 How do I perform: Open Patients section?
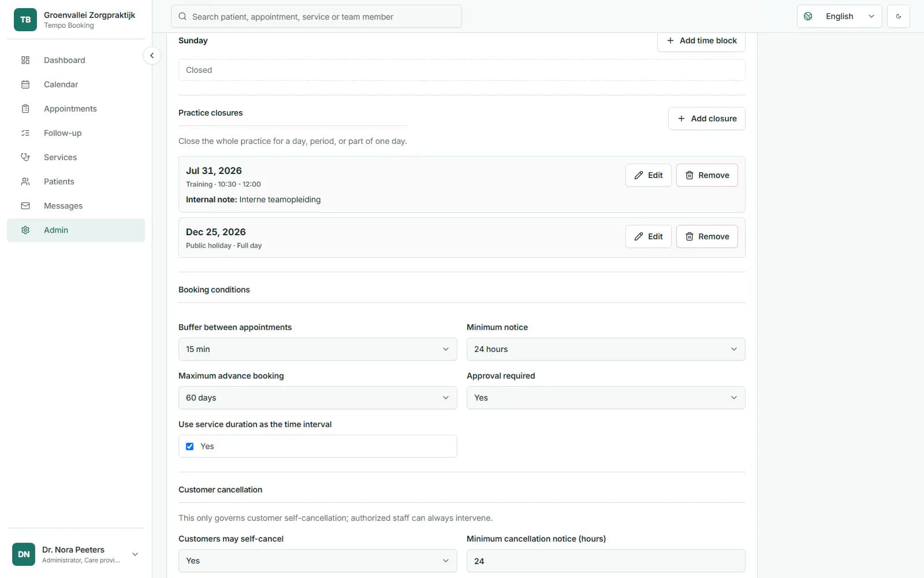click(76, 181)
